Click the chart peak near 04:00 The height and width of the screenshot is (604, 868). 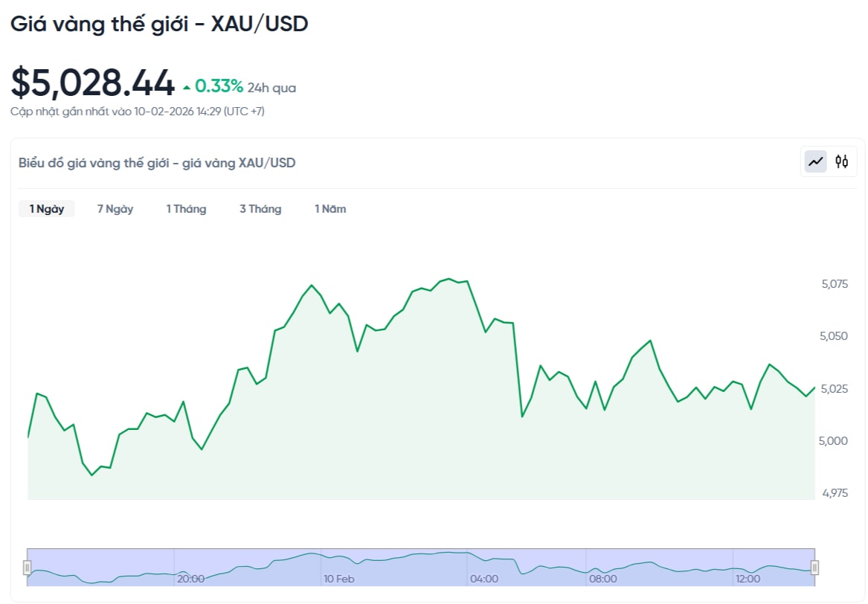click(449, 279)
